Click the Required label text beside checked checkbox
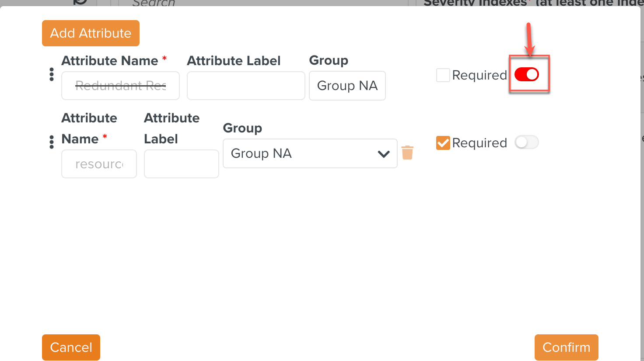 click(479, 143)
